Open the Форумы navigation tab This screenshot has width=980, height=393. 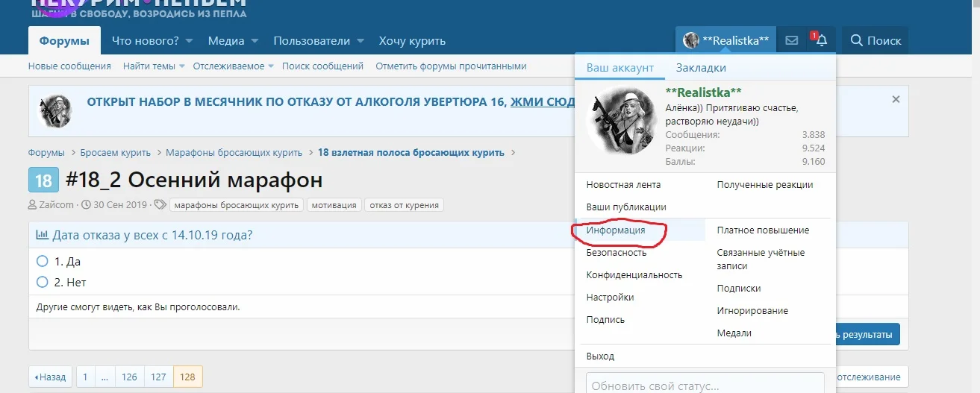click(64, 40)
